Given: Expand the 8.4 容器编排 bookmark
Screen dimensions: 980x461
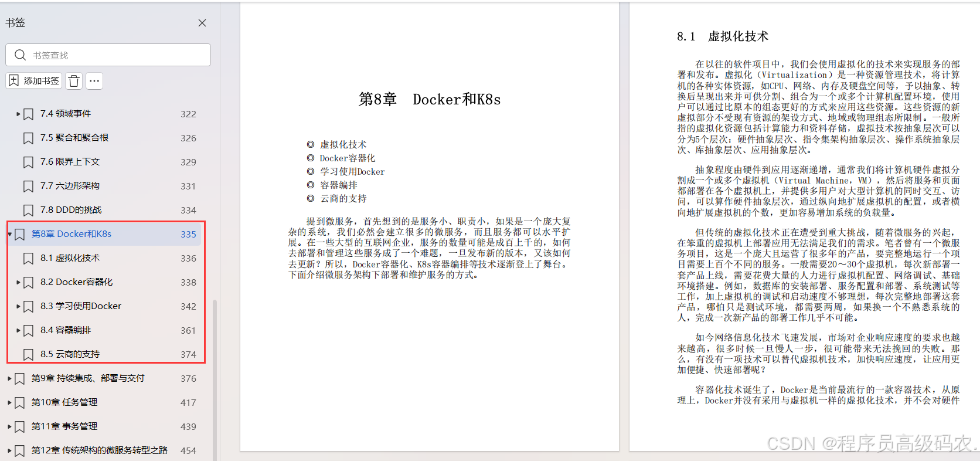Looking at the screenshot, I should [18, 330].
